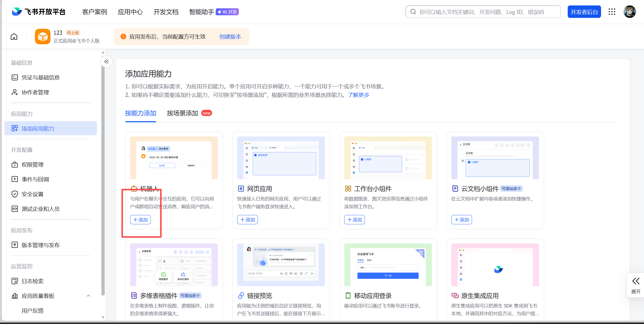
Task: Open 安全设置 in the sidebar
Action: coord(32,194)
